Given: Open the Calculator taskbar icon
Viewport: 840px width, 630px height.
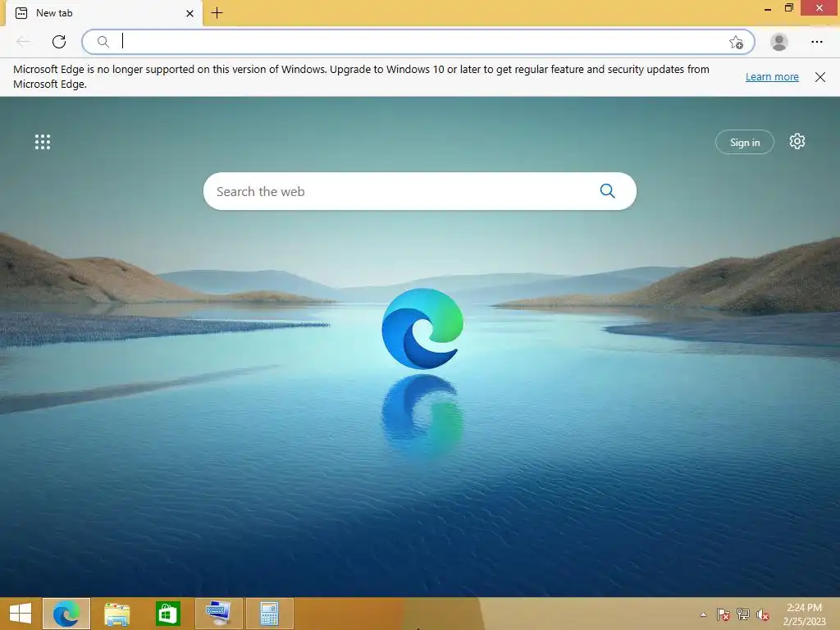Looking at the screenshot, I should click(269, 614).
